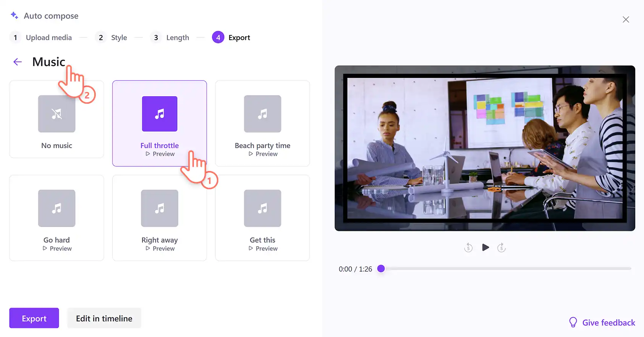Go to the Upload media step
This screenshot has width=644, height=337.
pos(40,37)
